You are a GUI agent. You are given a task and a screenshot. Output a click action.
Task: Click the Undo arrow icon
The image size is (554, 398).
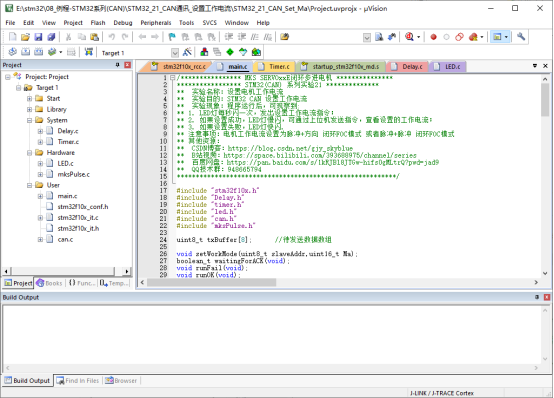coord(112,37)
